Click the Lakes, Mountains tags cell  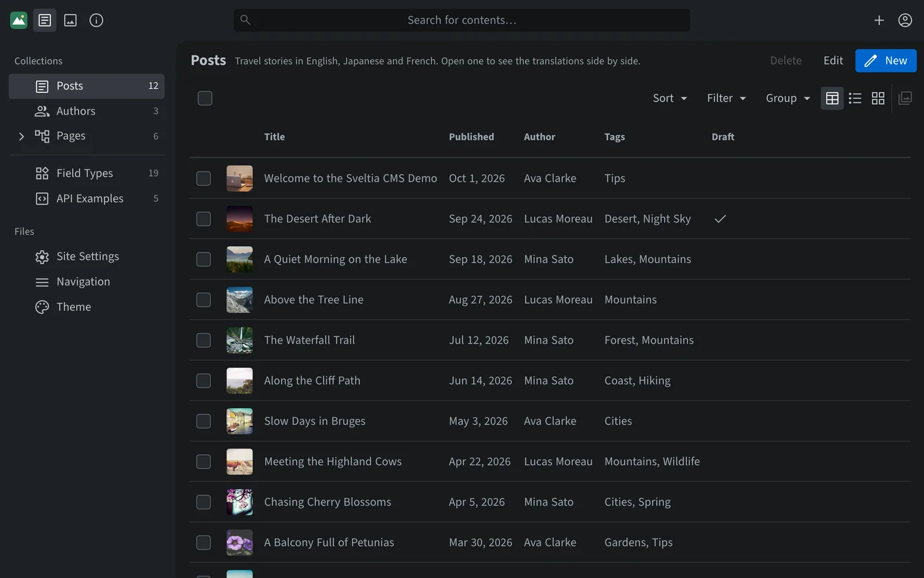(648, 260)
